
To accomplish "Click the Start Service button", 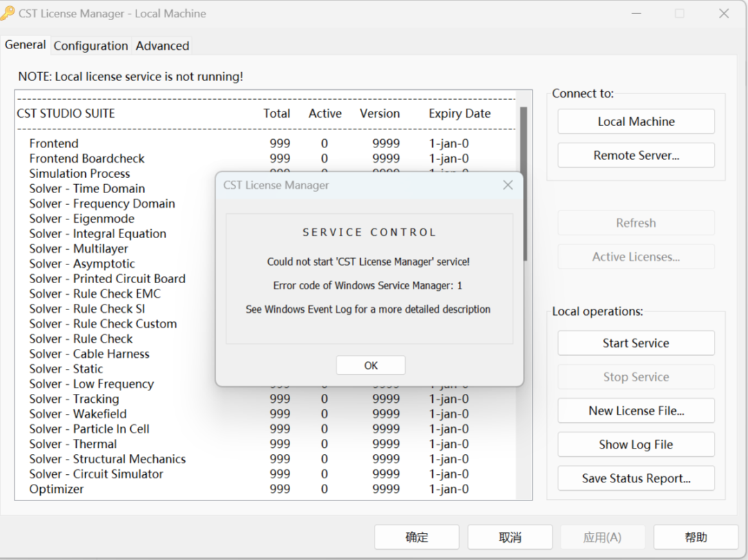I will pyautogui.click(x=636, y=343).
